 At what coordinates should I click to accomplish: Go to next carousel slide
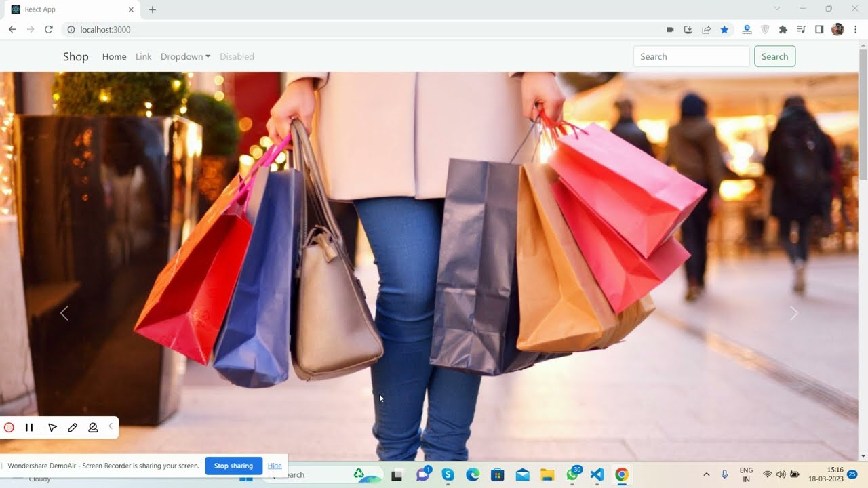tap(794, 313)
